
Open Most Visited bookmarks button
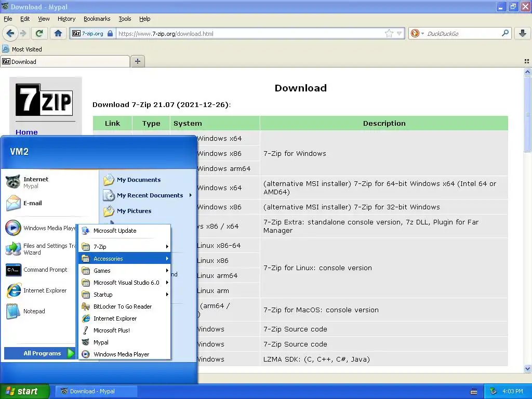tap(22, 49)
